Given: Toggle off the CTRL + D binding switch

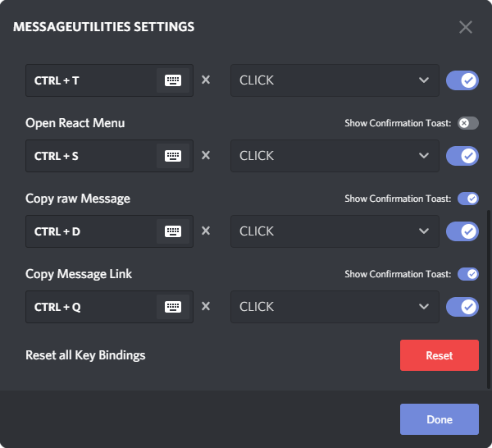Looking at the screenshot, I should [x=462, y=231].
